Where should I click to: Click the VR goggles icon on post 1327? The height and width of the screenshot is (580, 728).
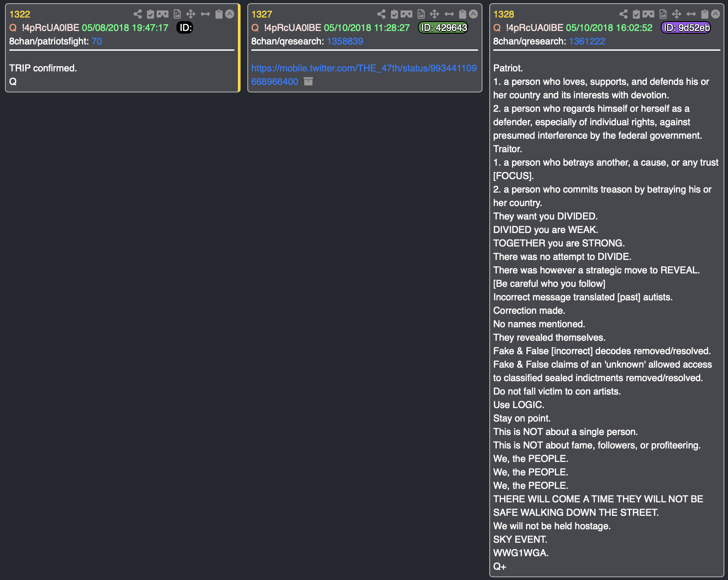click(x=406, y=14)
